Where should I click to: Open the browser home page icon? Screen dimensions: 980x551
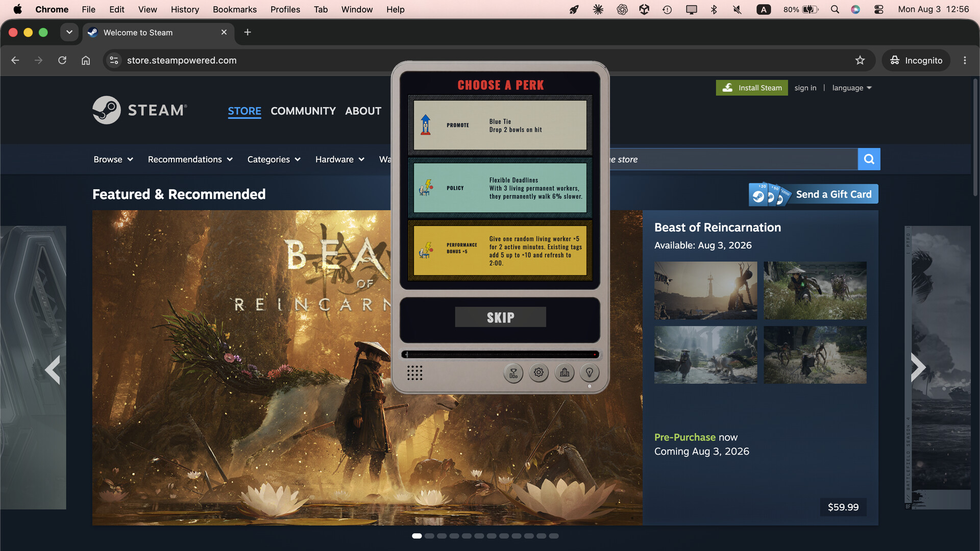click(x=86, y=60)
